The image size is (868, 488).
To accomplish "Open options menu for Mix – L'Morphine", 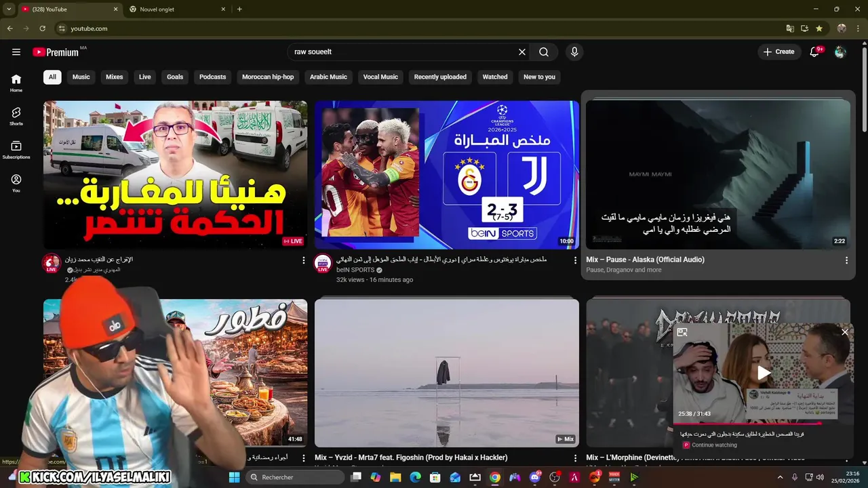I will 846,459.
